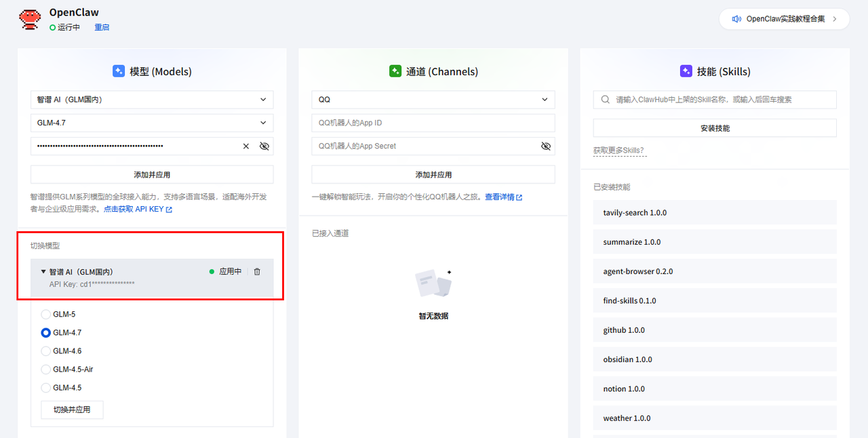Viewport: 868px width, 438px height.
Task: Click the QQ机器人的App ID input field
Action: tap(433, 123)
